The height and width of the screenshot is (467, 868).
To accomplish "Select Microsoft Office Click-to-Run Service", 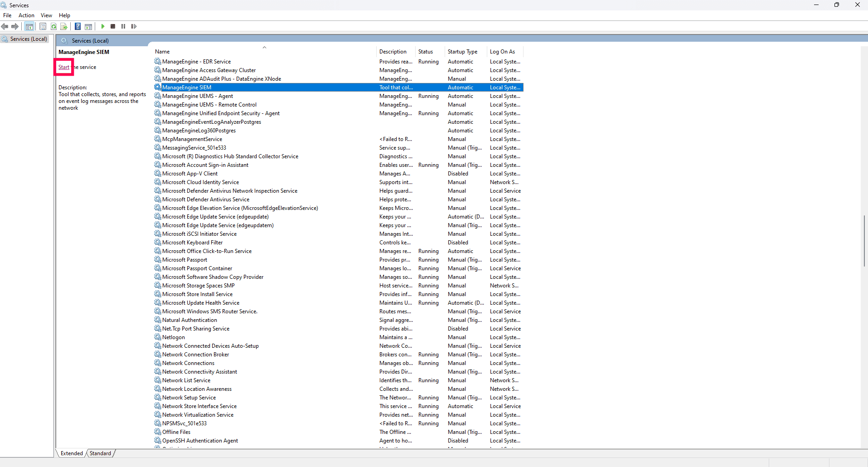I will tap(339, 251).
